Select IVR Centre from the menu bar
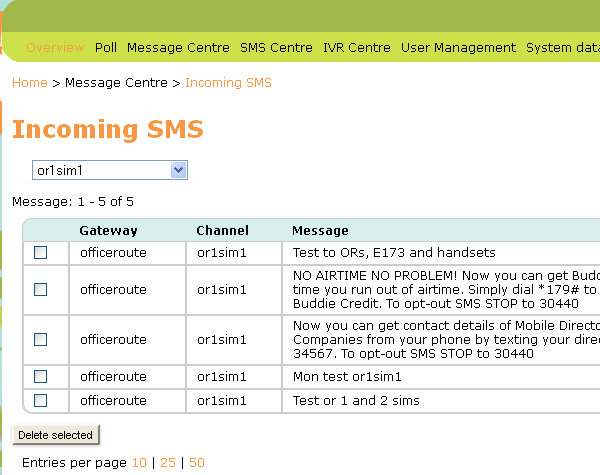Viewport: 600px width, 475px height. point(357,47)
